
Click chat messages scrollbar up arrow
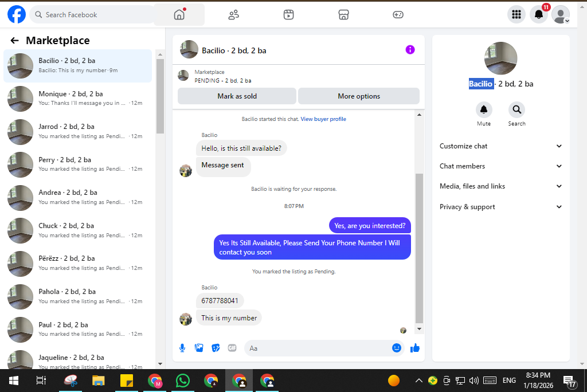pyautogui.click(x=419, y=115)
